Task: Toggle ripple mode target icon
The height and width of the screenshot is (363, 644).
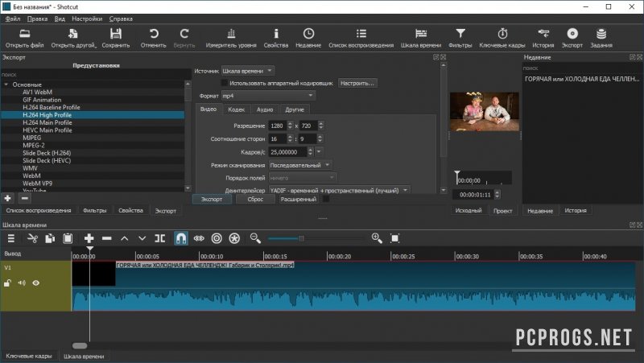Action: coord(217,238)
